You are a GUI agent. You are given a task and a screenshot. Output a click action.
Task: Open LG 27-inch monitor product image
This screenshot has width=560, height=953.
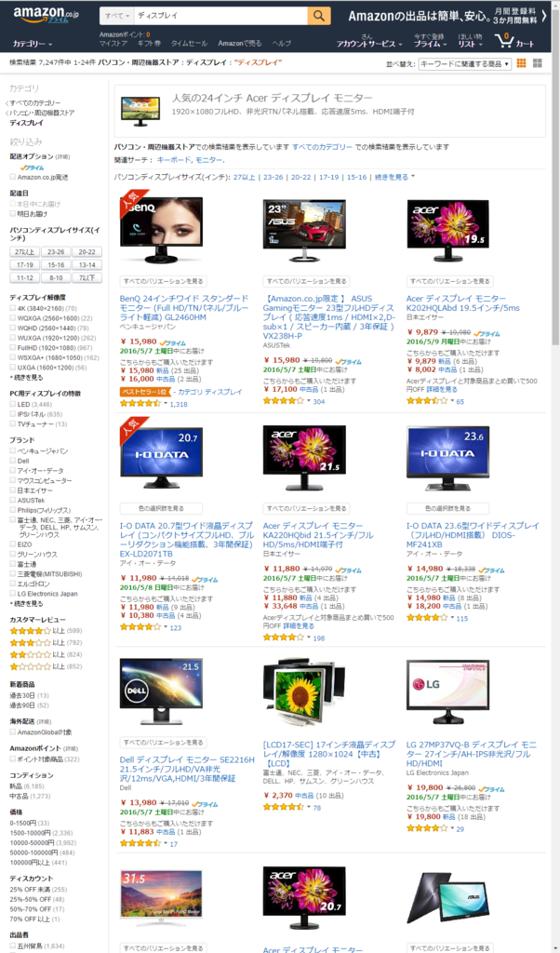(x=447, y=691)
